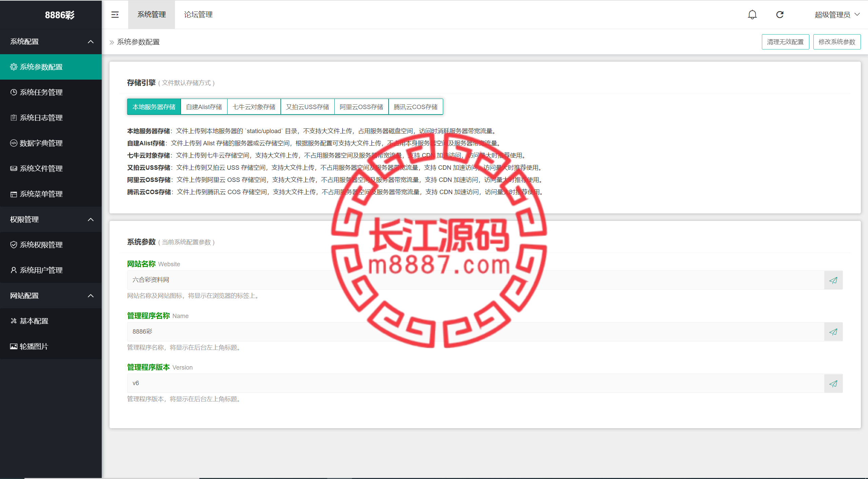Open 系统任务管理 in the sidebar

(x=51, y=92)
